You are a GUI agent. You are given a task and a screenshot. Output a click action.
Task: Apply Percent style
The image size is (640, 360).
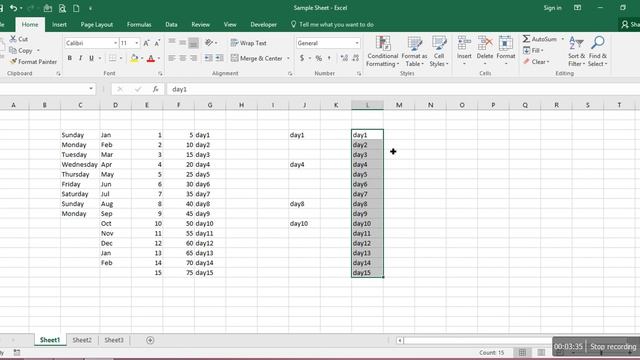319,58
